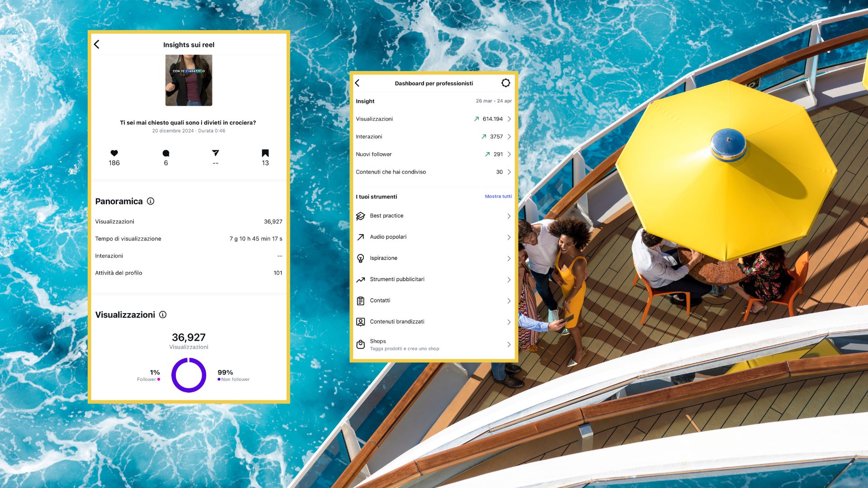
Task: Open the reel thumbnail preview
Action: (x=189, y=80)
